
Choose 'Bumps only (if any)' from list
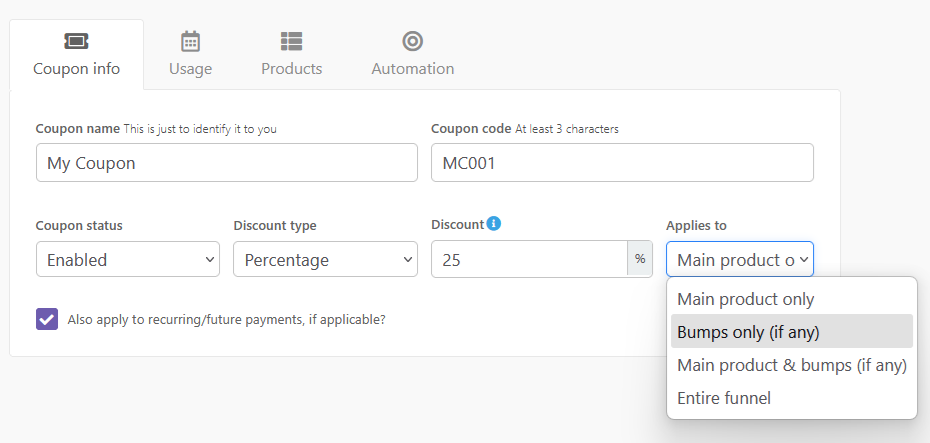[748, 332]
